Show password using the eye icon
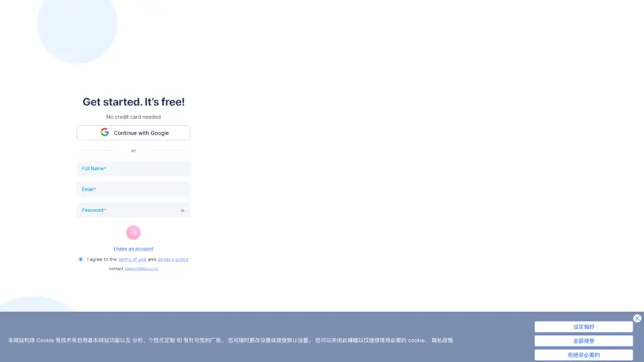 [182, 210]
